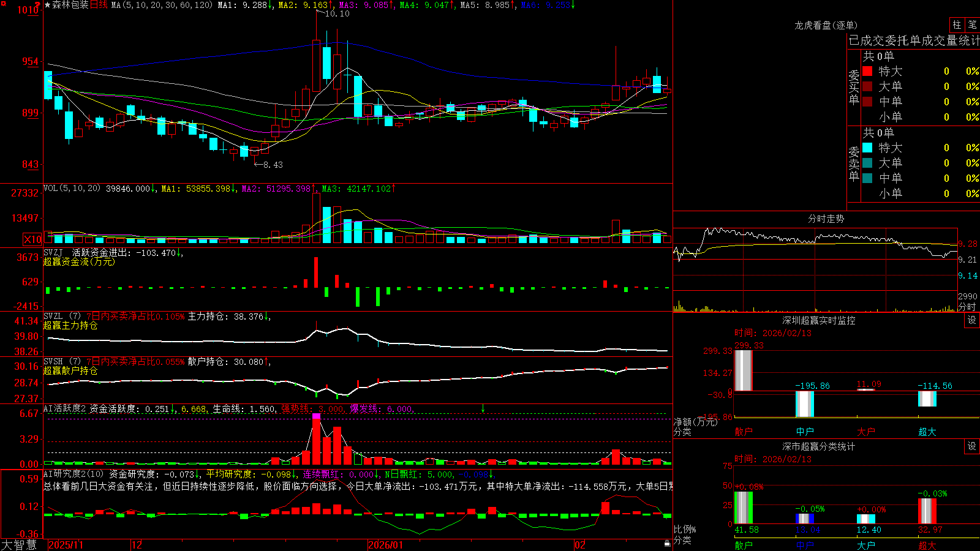Click the MA2: 9.163 value

303,5
